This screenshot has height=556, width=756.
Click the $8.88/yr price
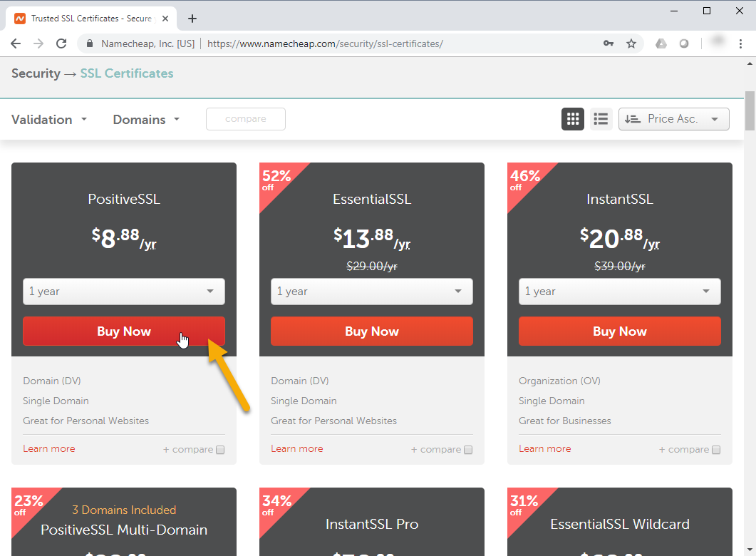[x=124, y=239]
